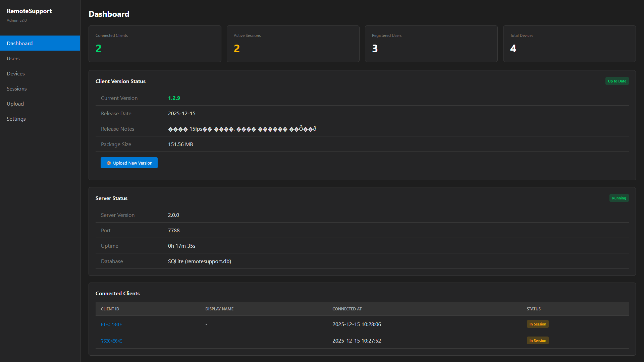Open Settings in the sidebar
Viewport: 644px width, 362px height.
point(16,119)
